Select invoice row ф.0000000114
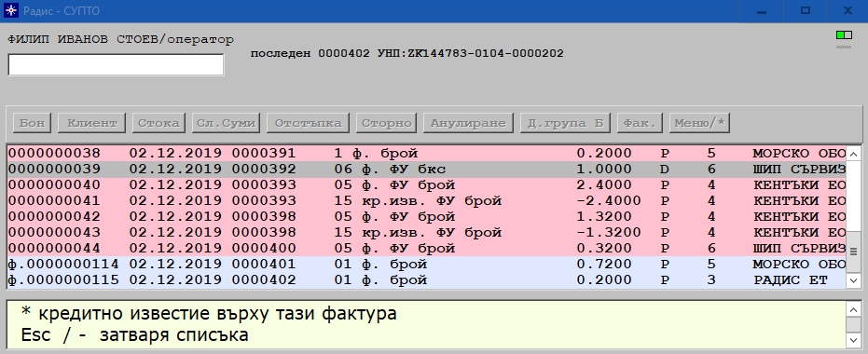 (x=427, y=265)
